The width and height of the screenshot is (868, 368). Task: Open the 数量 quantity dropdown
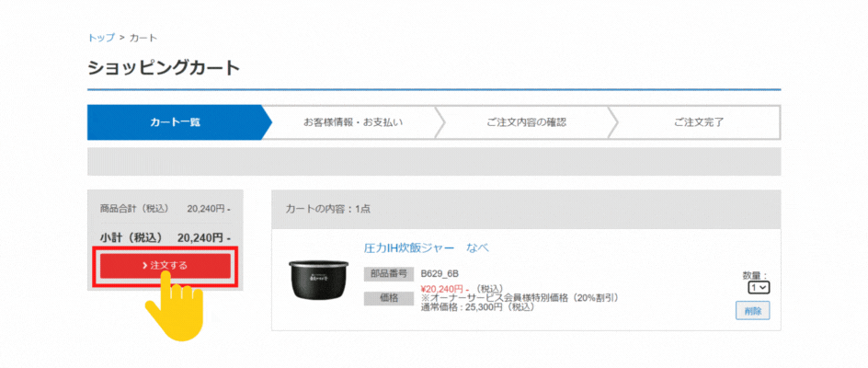759,287
